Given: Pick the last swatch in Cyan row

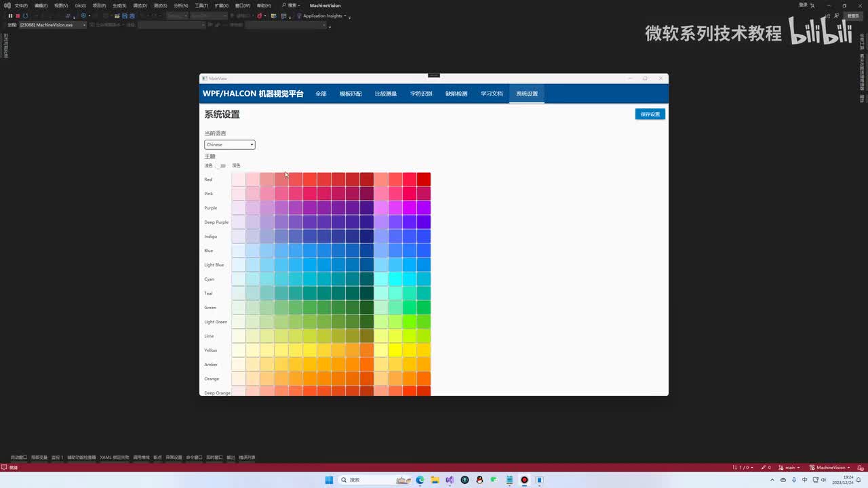Looking at the screenshot, I should [x=423, y=279].
